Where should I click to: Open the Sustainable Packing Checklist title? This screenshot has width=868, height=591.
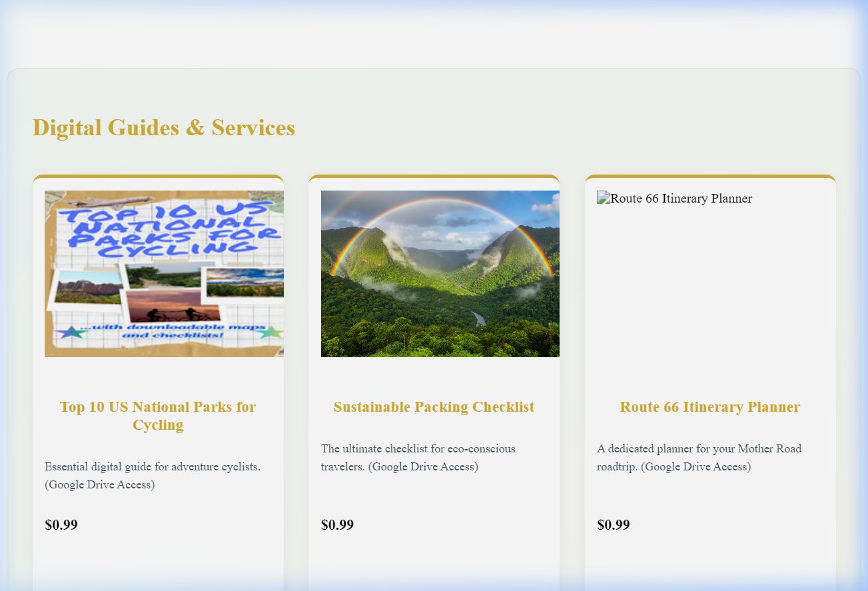[x=434, y=406]
